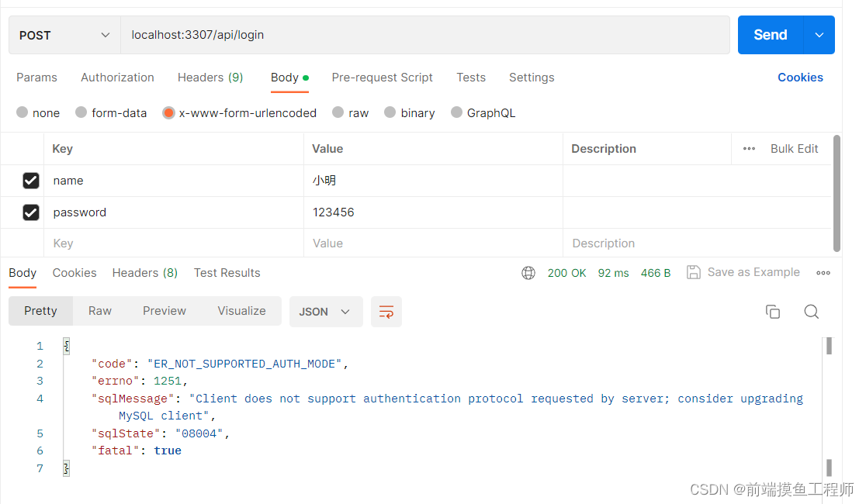
Task: Click the request URL field
Action: [x=310, y=35]
